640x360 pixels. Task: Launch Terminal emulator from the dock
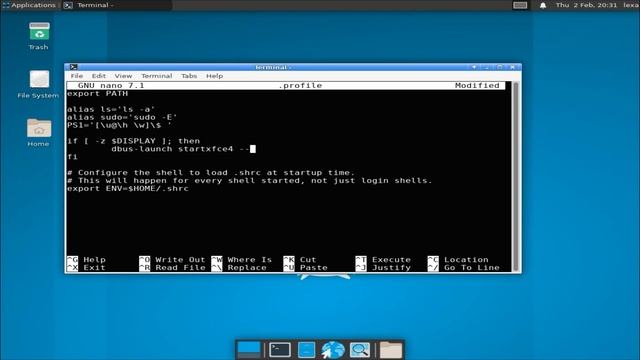280,350
